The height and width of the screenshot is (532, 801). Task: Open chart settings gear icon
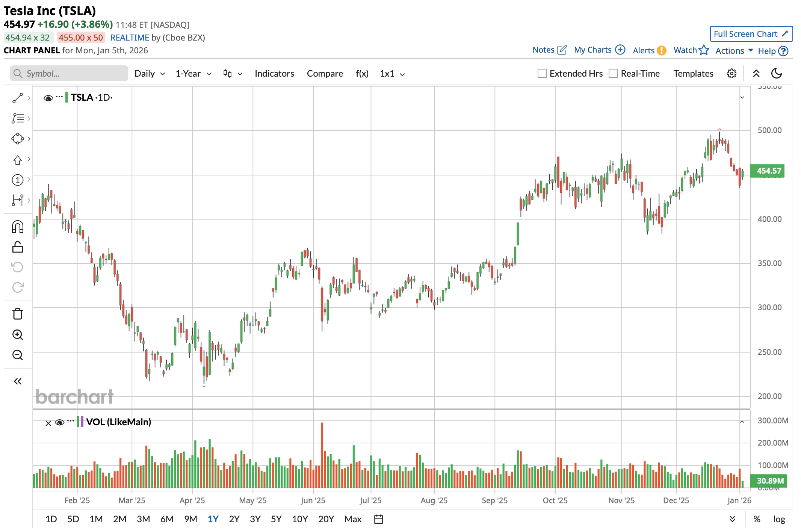click(731, 74)
